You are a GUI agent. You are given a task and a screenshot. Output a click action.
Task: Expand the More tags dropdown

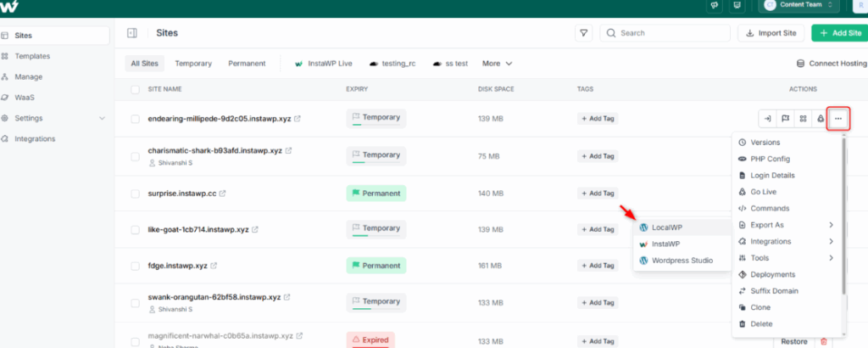pos(497,64)
